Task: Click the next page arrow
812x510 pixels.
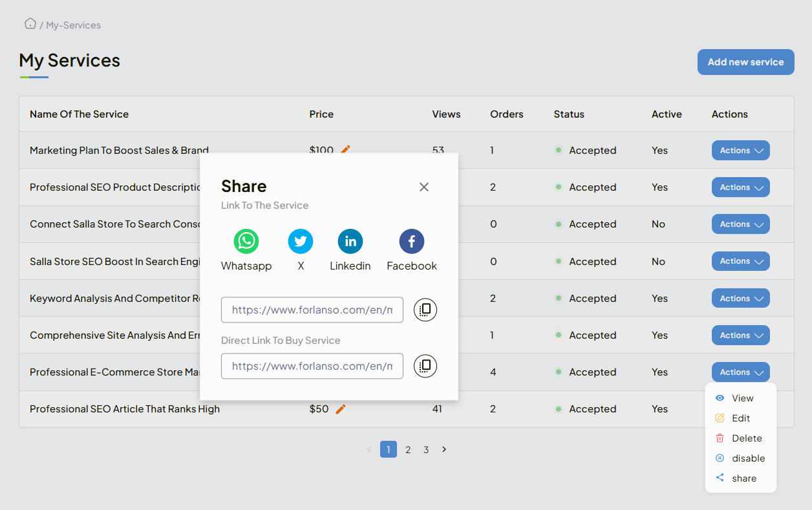Action: pos(444,449)
